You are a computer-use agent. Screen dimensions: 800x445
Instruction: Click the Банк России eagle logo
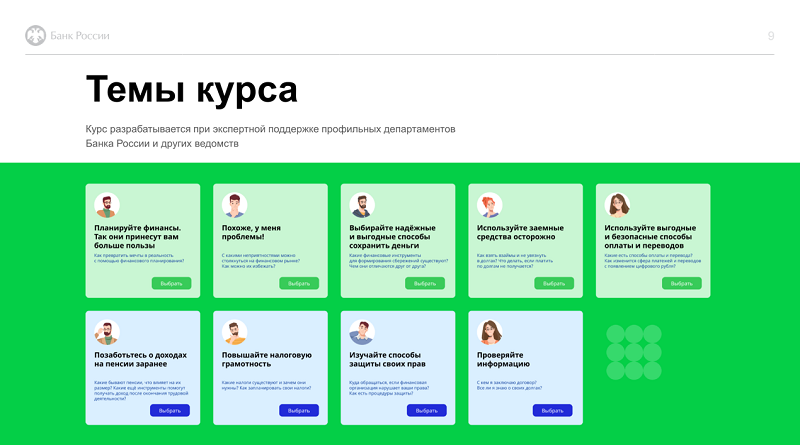(x=35, y=36)
